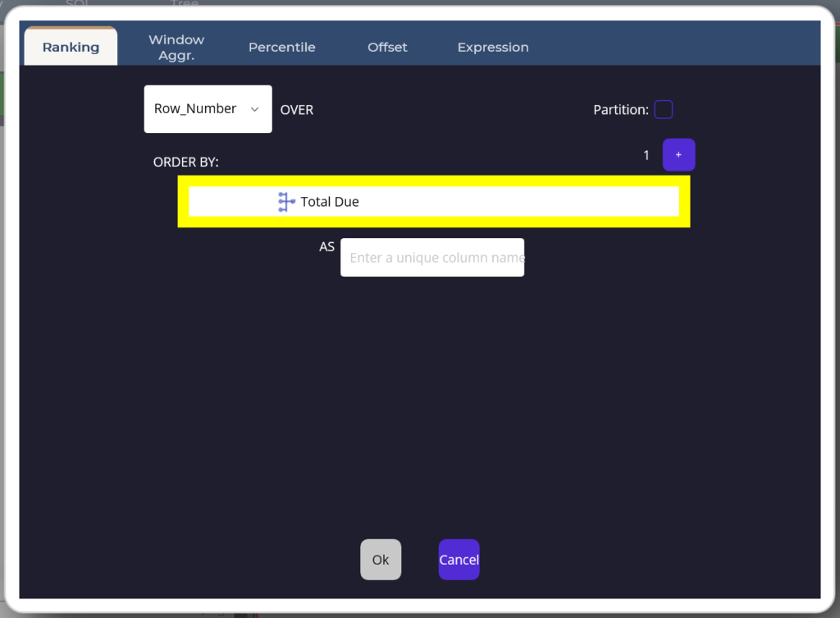Open the Window Aggr. tab
840x618 pixels.
pyautogui.click(x=176, y=47)
